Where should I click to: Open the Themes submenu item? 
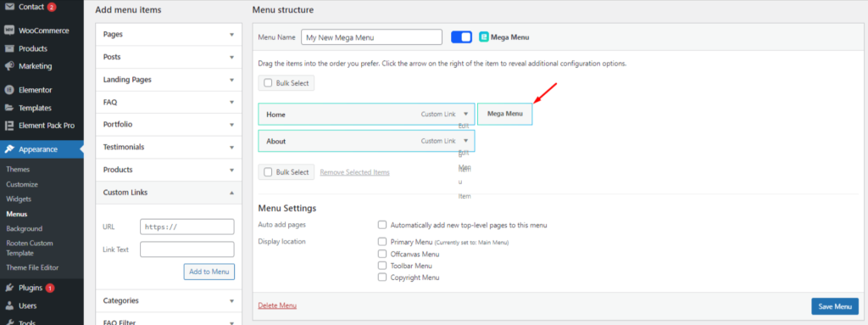(x=19, y=169)
